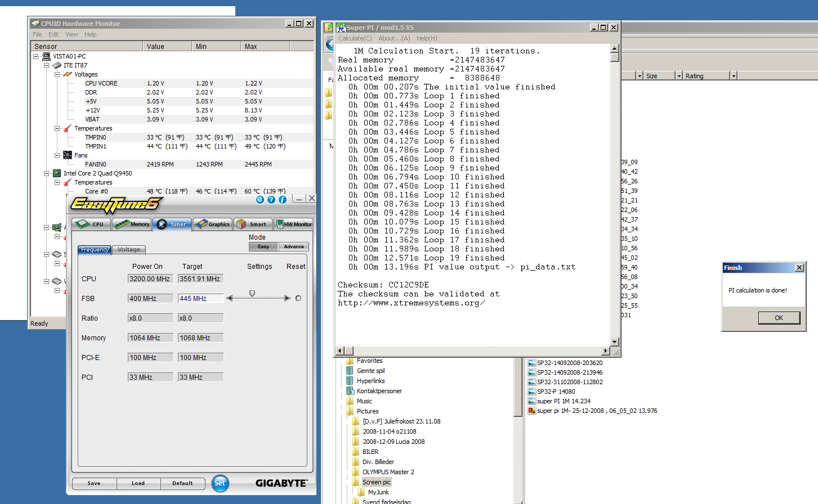Open Calculate(C) menu in Super PI

point(355,38)
